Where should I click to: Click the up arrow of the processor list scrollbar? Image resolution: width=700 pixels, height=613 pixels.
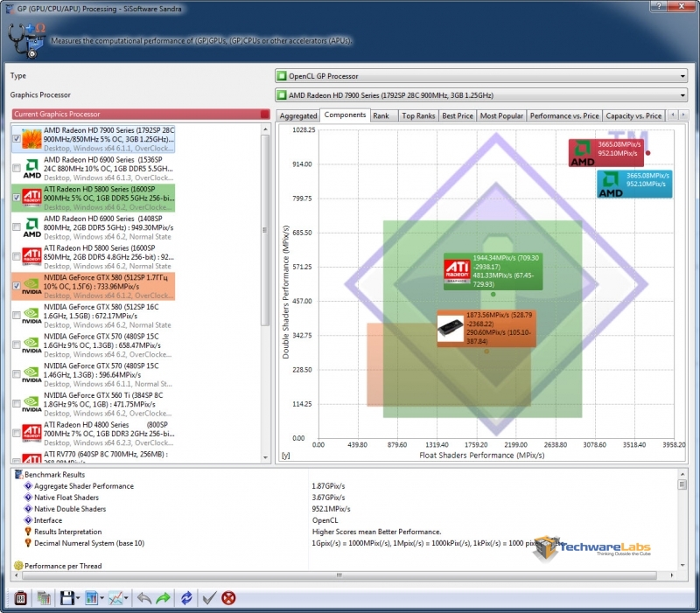pyautogui.click(x=266, y=129)
